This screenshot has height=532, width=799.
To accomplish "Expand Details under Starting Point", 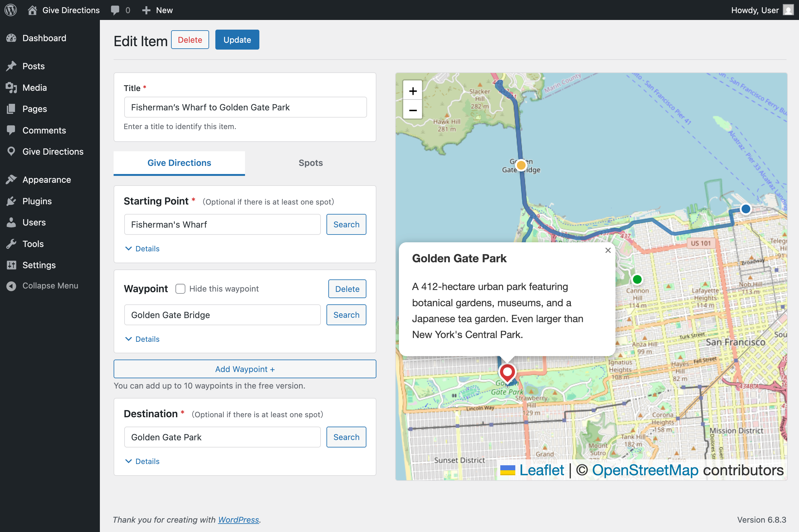I will 142,249.
